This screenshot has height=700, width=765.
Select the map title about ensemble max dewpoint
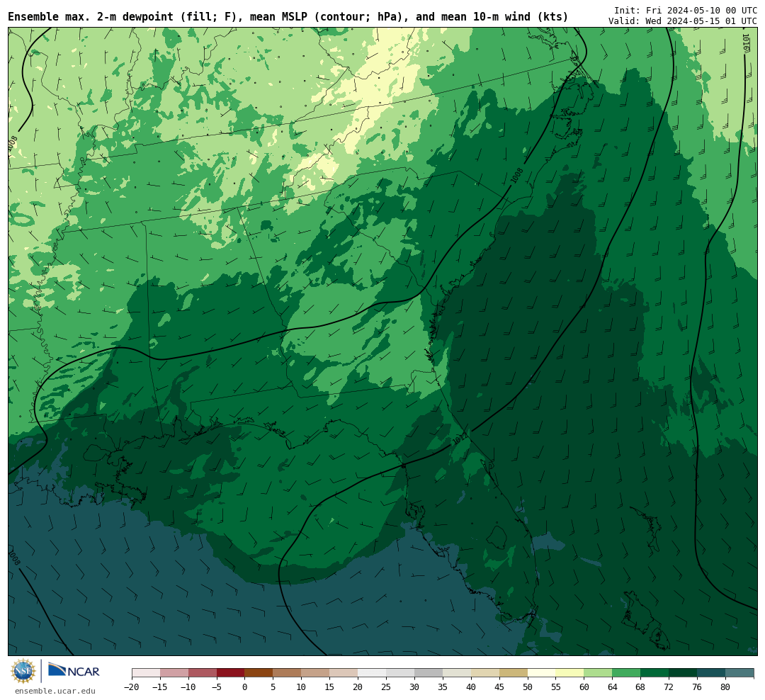(x=288, y=17)
